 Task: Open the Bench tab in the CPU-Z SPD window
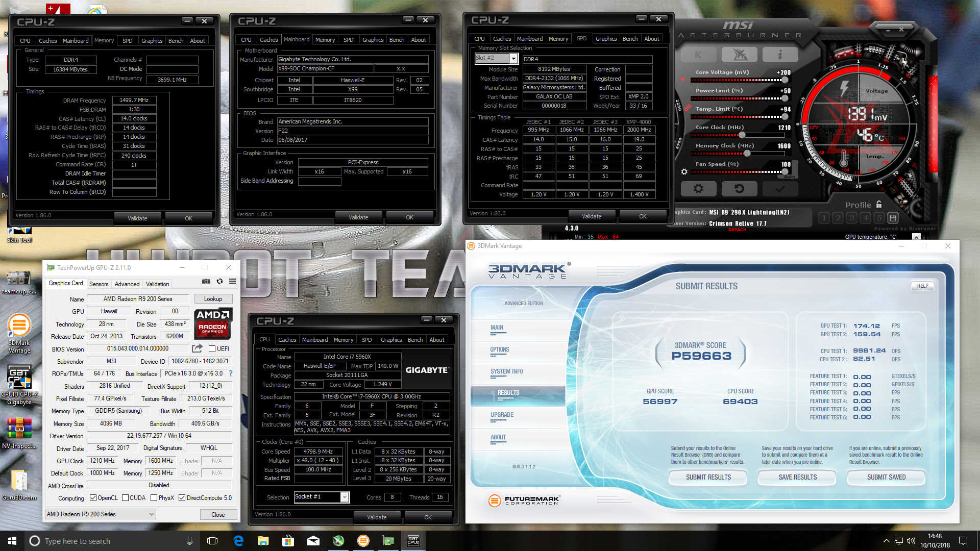(630, 39)
